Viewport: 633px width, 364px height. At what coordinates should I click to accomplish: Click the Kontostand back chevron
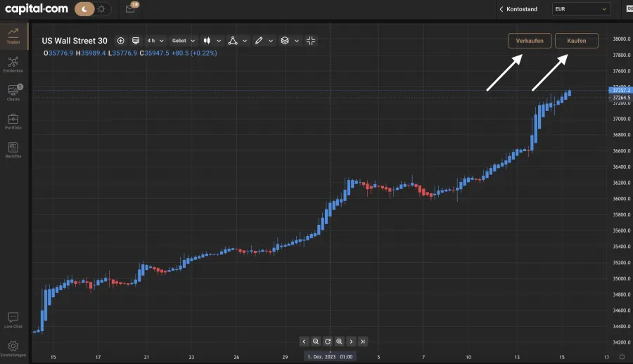click(501, 9)
